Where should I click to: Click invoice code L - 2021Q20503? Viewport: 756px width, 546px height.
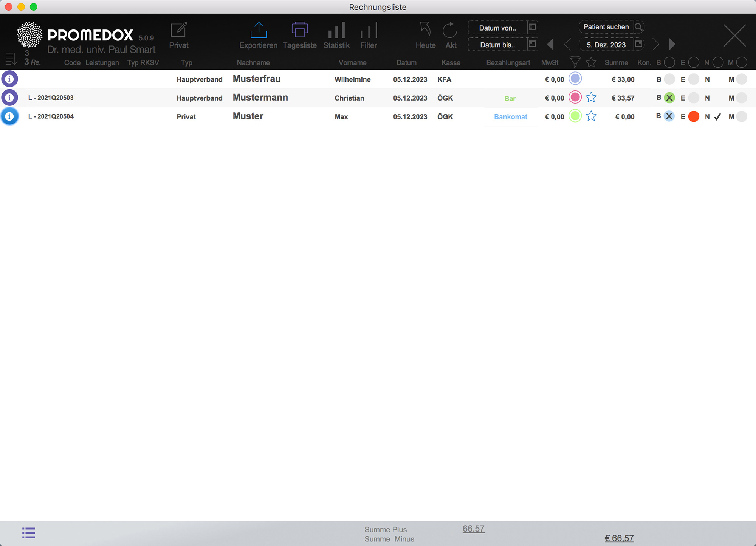point(51,98)
